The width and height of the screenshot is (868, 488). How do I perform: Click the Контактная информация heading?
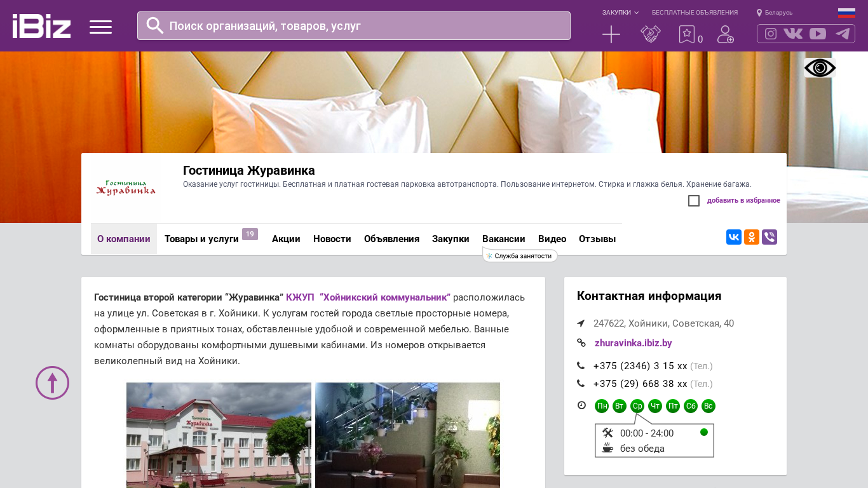649,296
